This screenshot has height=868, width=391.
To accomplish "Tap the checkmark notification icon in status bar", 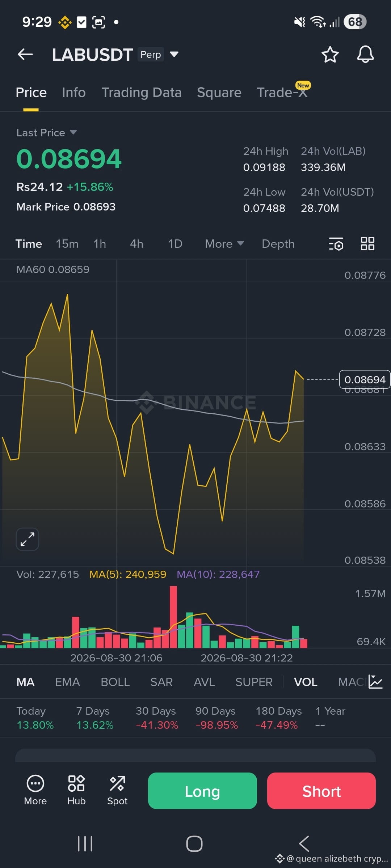I will point(82,22).
